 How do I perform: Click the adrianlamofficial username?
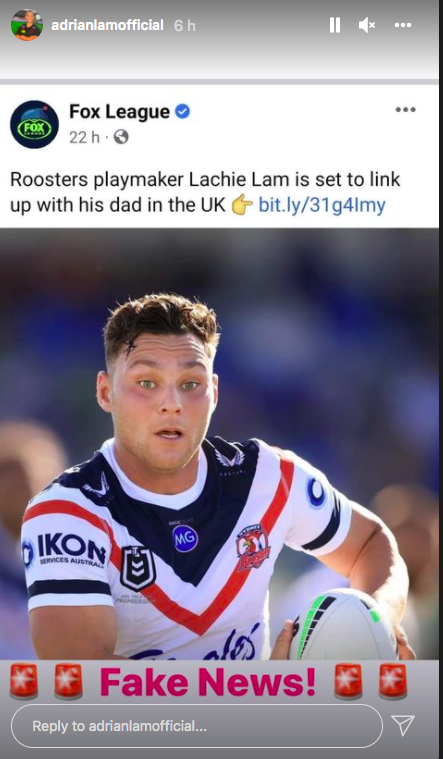(x=107, y=25)
